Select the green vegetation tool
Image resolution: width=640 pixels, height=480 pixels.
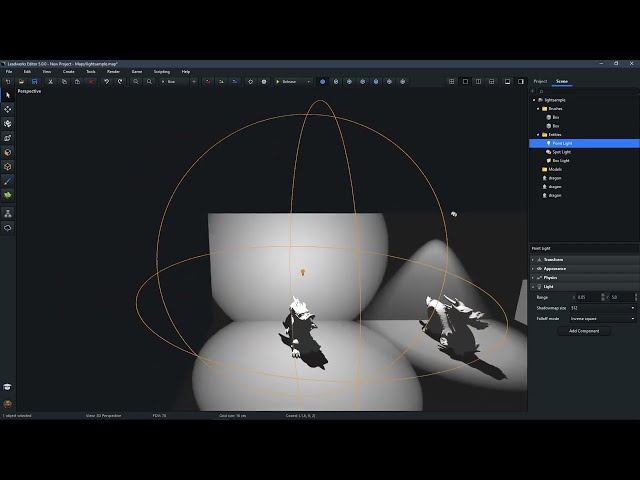click(x=8, y=195)
